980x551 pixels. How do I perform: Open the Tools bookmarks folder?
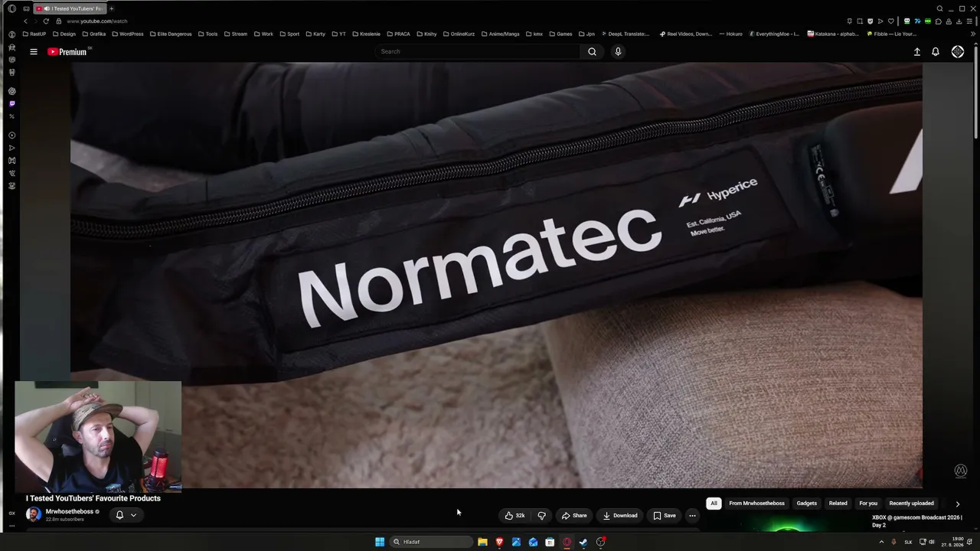(207, 34)
